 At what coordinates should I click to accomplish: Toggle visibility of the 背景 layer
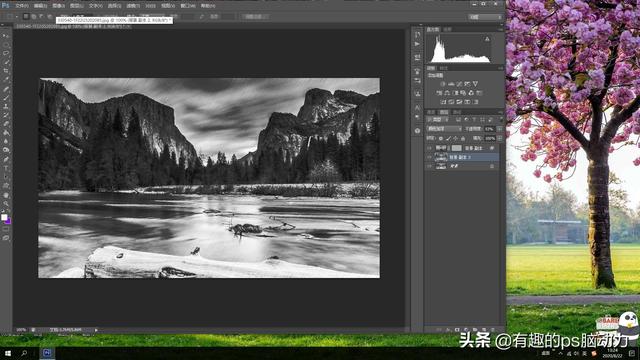coord(429,166)
